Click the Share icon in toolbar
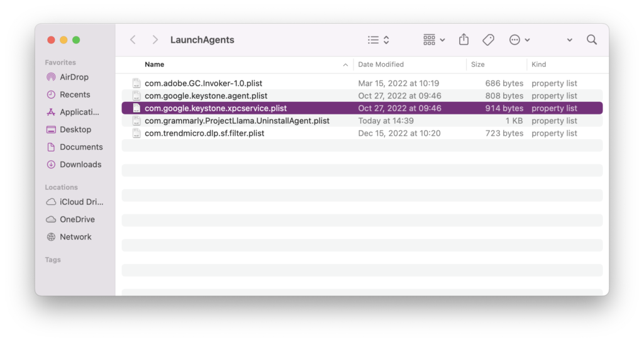The image size is (644, 342). (x=464, y=40)
